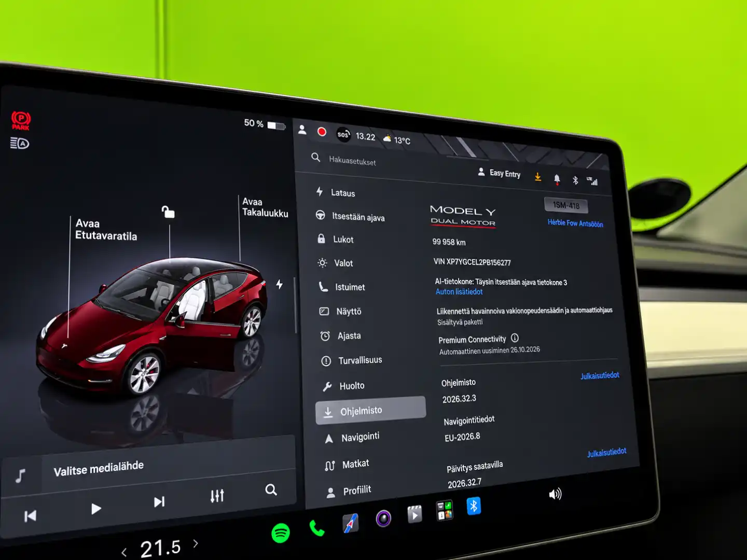The image size is (747, 560).
Task: Tap Avaa Takaluukku to open the trunk
Action: 265,207
